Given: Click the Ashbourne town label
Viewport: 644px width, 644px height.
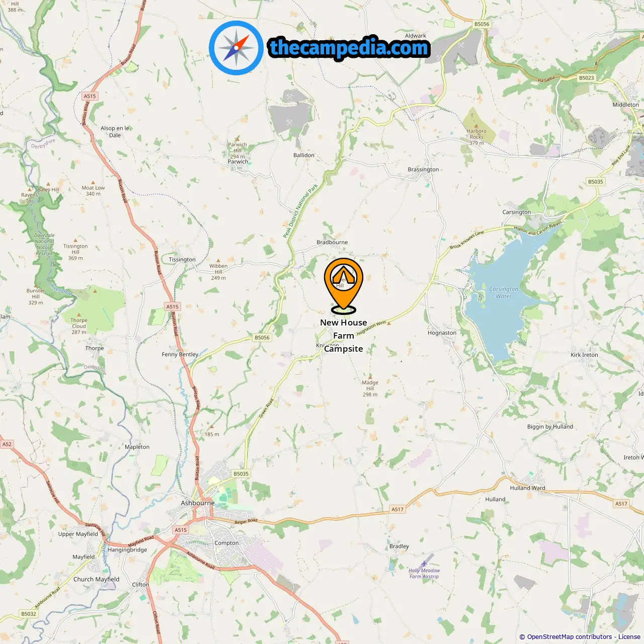Looking at the screenshot, I should (198, 503).
